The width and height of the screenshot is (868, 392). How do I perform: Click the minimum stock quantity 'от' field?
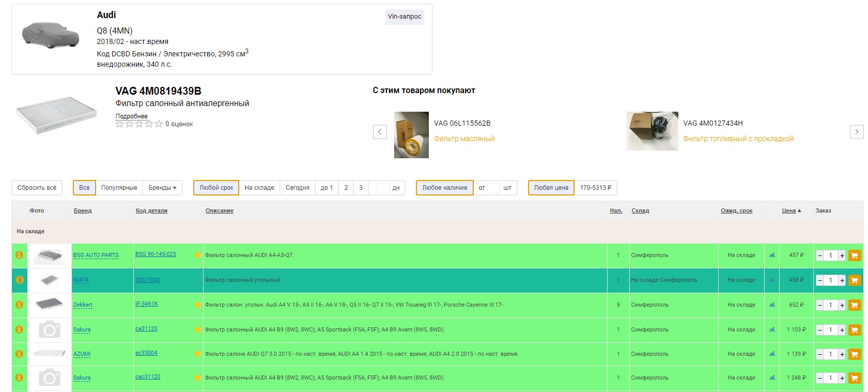(x=494, y=188)
